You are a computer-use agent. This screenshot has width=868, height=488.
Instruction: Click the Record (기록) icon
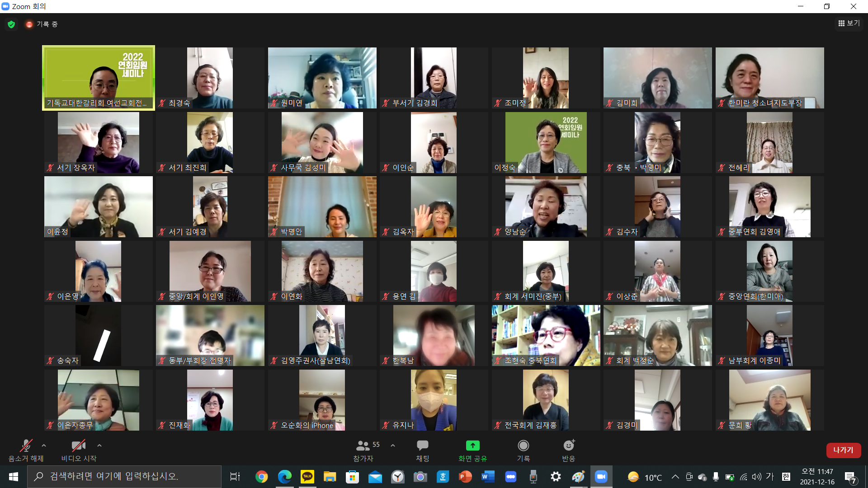pos(523,446)
